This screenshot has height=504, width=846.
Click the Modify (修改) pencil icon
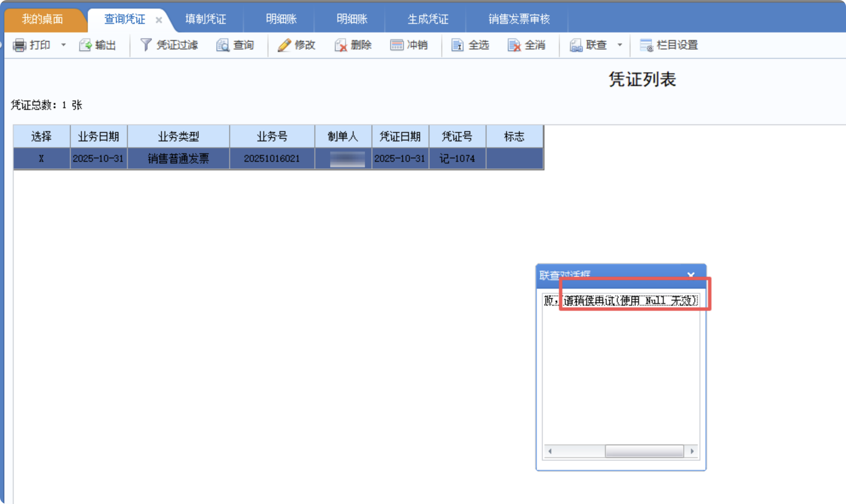tap(284, 45)
